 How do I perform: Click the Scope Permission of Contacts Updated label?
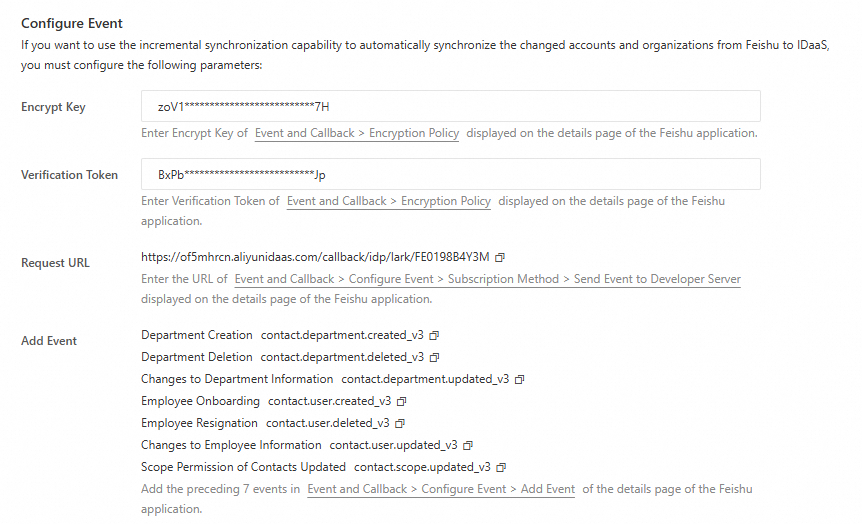click(x=243, y=467)
